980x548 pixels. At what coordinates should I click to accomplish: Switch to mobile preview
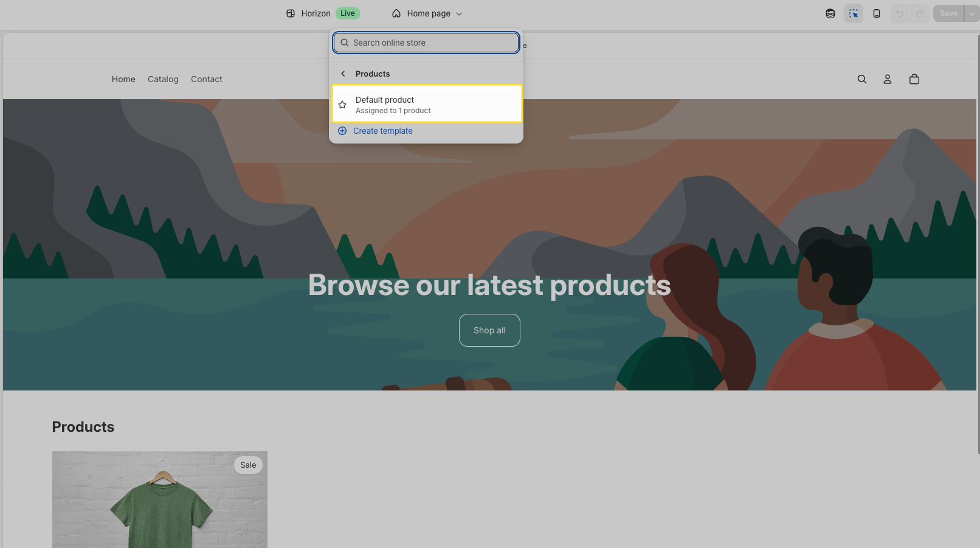pyautogui.click(x=876, y=13)
